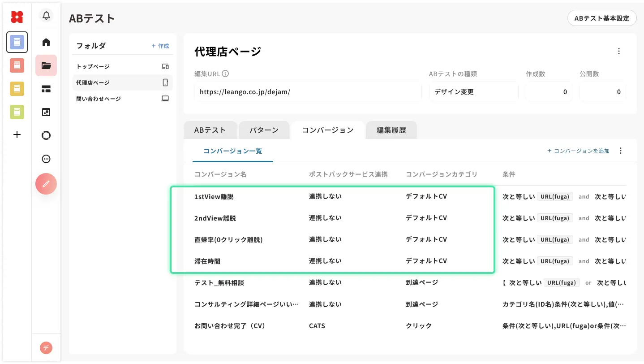This screenshot has height=364, width=644.
Task: Click the ABテスト基本設定 button
Action: (x=601, y=18)
